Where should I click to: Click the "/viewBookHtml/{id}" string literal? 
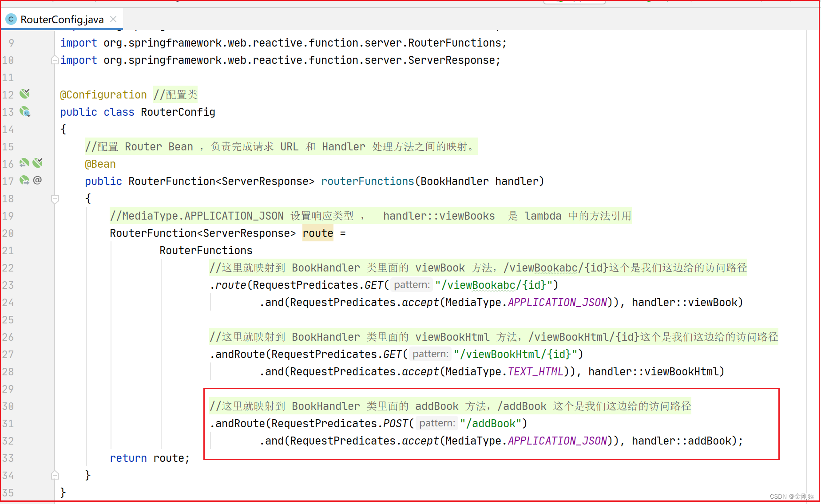point(516,354)
